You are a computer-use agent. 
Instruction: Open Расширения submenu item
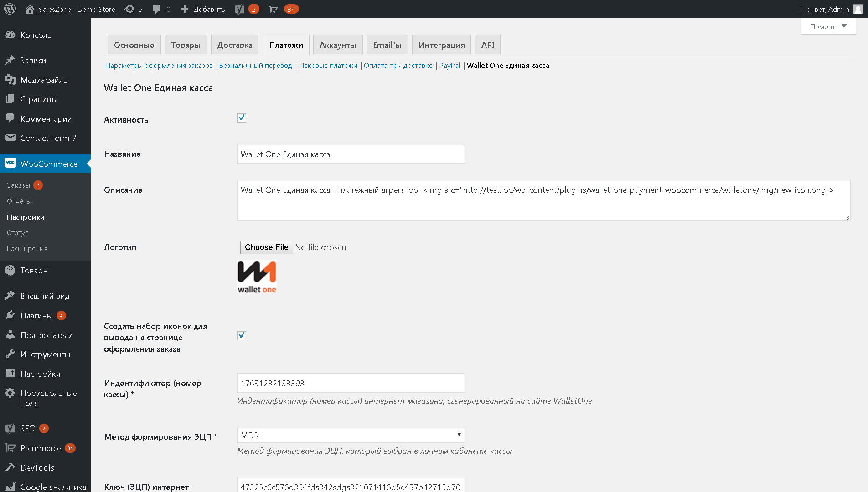coord(27,249)
